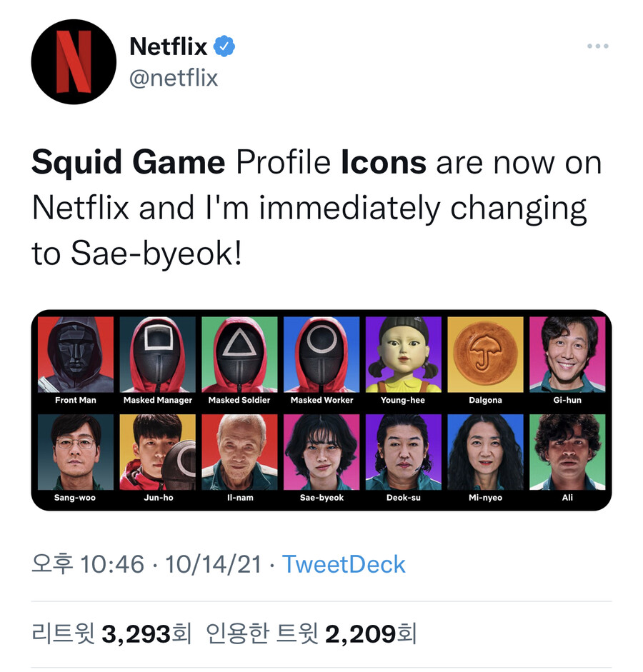
Task: Open the Netflix display name link
Action: click(169, 47)
